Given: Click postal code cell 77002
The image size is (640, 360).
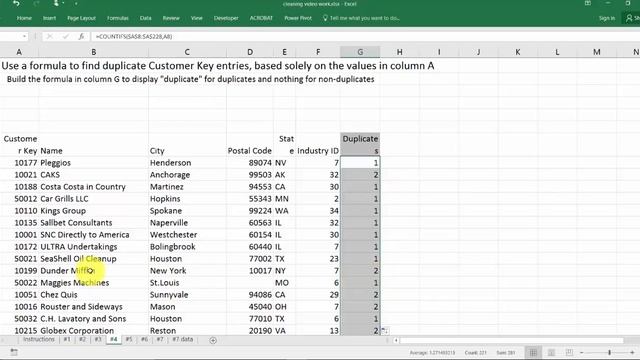Looking at the screenshot, I should [x=250, y=259].
